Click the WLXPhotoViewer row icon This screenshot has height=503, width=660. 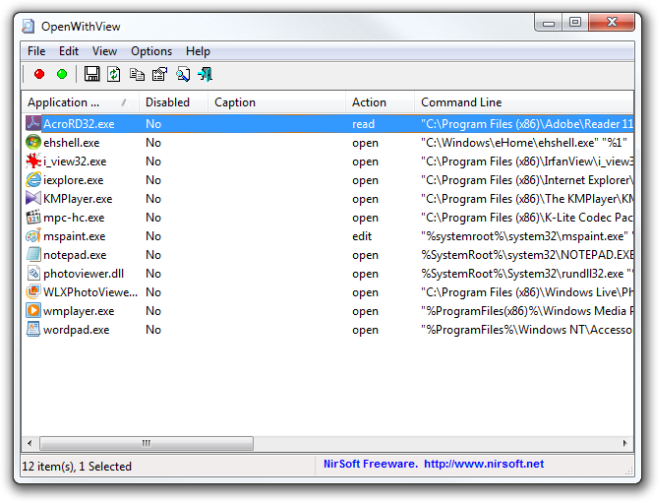click(33, 292)
